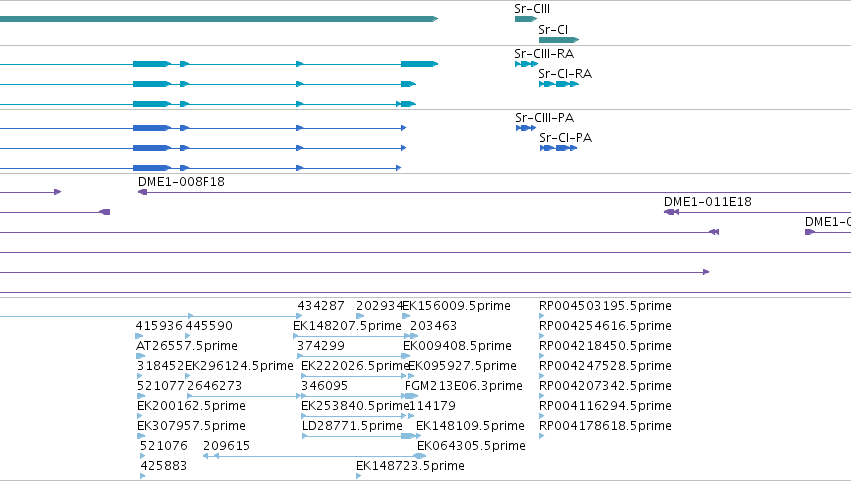Select EST 521076
This screenshot has width=851, height=481.
(x=164, y=446)
